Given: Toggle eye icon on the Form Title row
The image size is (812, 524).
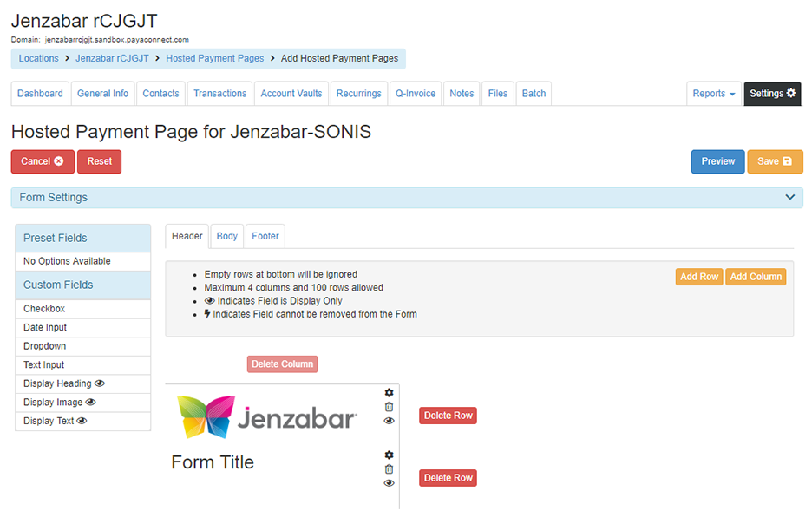Looking at the screenshot, I should click(x=389, y=483).
